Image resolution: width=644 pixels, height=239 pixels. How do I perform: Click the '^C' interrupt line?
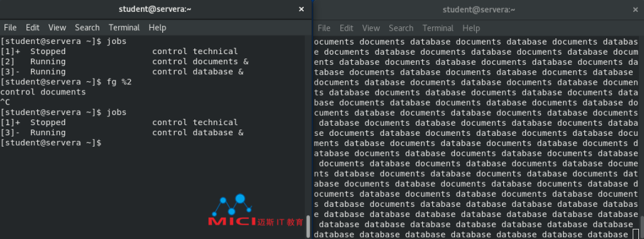tap(5, 102)
